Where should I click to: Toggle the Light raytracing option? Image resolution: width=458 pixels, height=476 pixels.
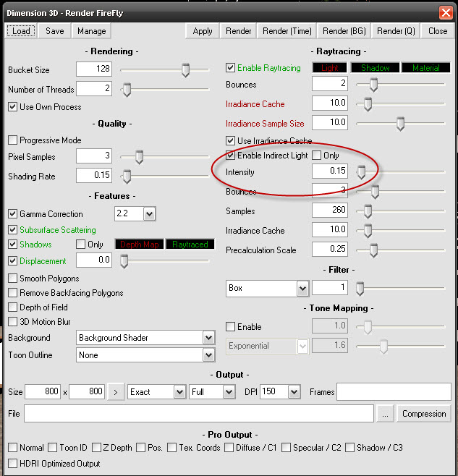click(329, 68)
